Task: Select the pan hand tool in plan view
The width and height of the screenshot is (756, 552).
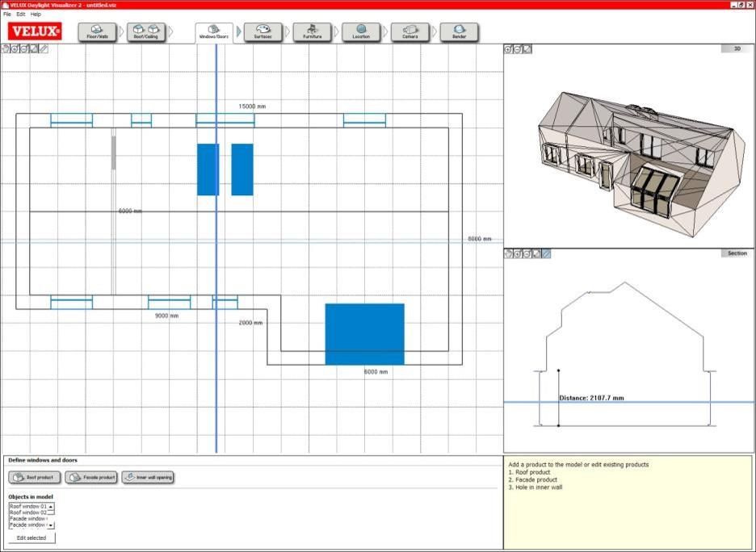Action: click(5, 49)
